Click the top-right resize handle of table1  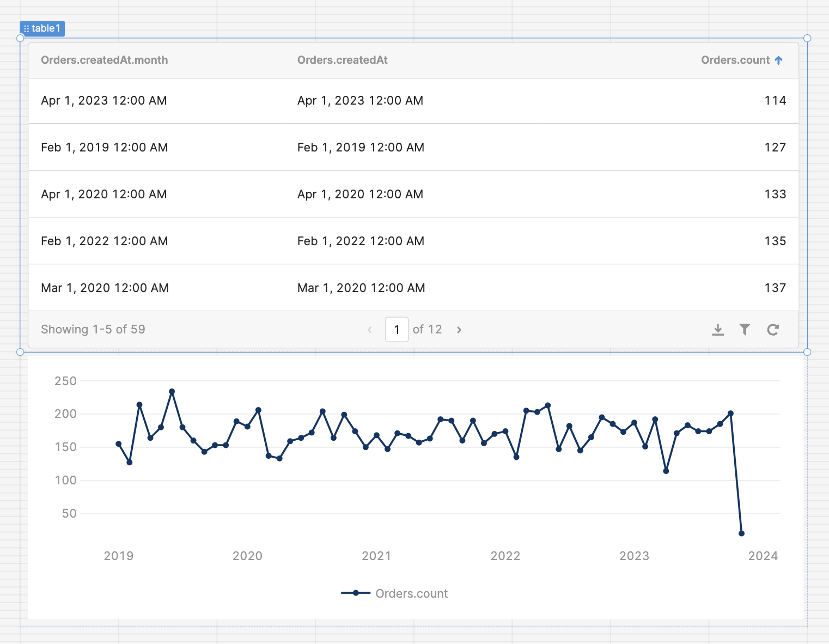pyautogui.click(x=807, y=38)
